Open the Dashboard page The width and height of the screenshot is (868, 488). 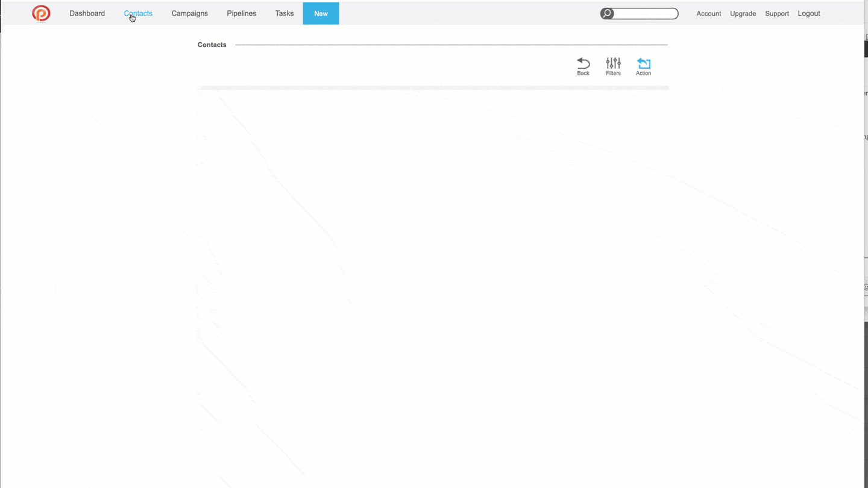point(87,13)
